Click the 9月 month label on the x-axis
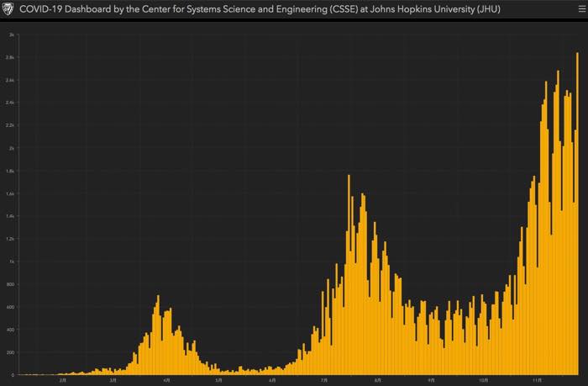The height and width of the screenshot is (386, 588). [x=432, y=381]
